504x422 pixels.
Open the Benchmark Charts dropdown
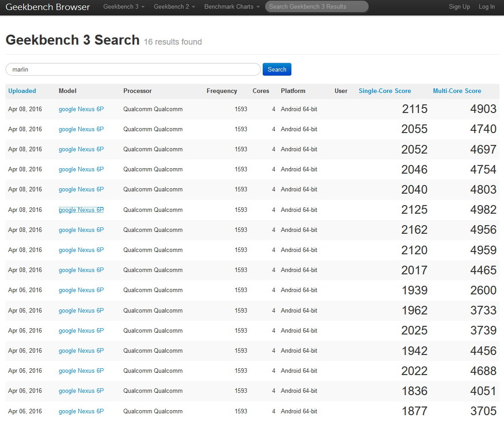(x=232, y=7)
